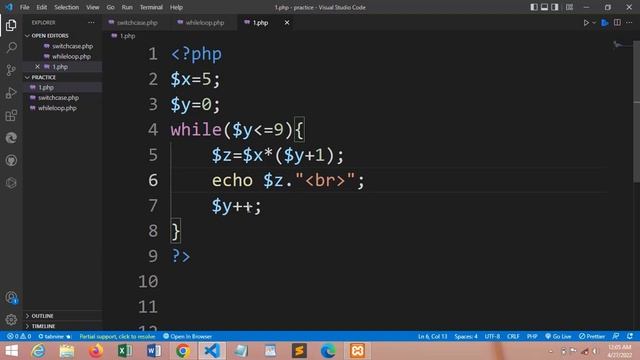Click the tabnine status bar item
The width and height of the screenshot is (640, 360).
(55, 337)
